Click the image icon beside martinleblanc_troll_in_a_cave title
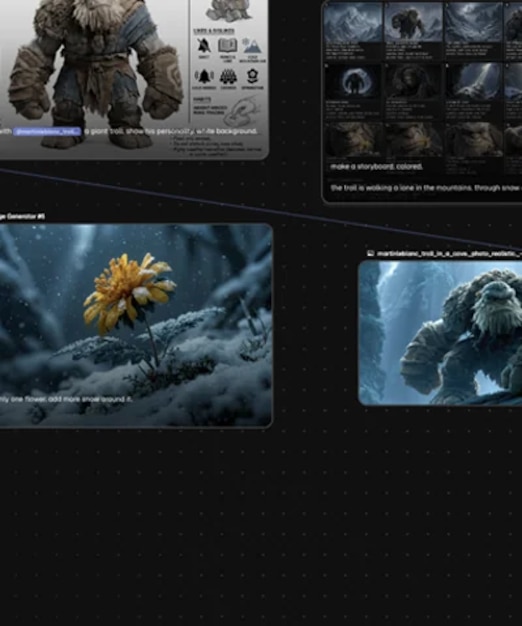This screenshot has width=522, height=626. (370, 253)
